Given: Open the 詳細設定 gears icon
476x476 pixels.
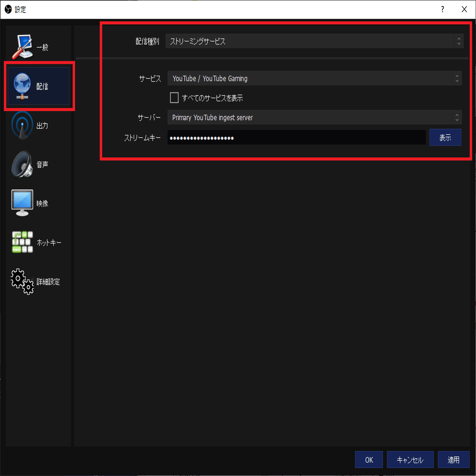Looking at the screenshot, I should coord(22,282).
